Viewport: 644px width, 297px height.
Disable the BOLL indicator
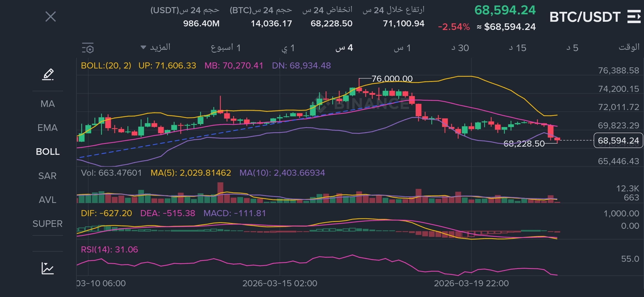pyautogui.click(x=48, y=152)
